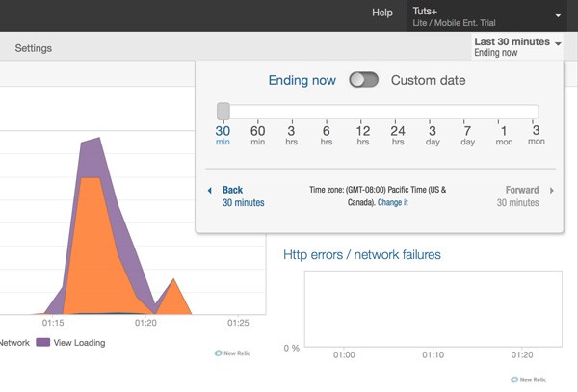Open the Settings tab
Screen dimensions: 578x392
tap(34, 48)
